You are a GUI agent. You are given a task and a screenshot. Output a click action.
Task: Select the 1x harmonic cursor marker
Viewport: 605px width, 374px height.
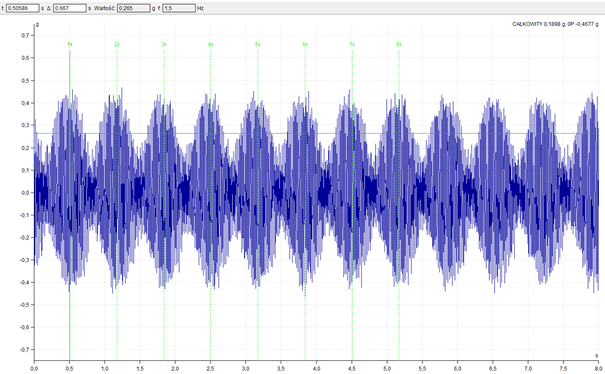click(70, 44)
